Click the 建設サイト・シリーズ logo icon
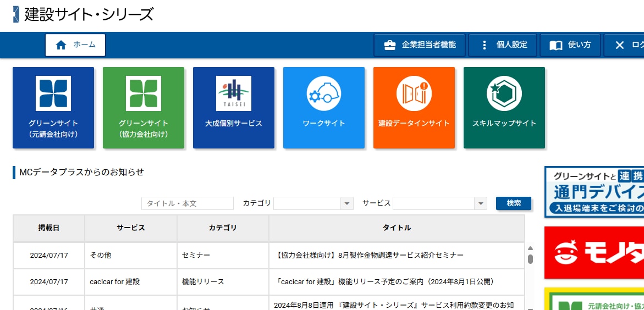 16,14
